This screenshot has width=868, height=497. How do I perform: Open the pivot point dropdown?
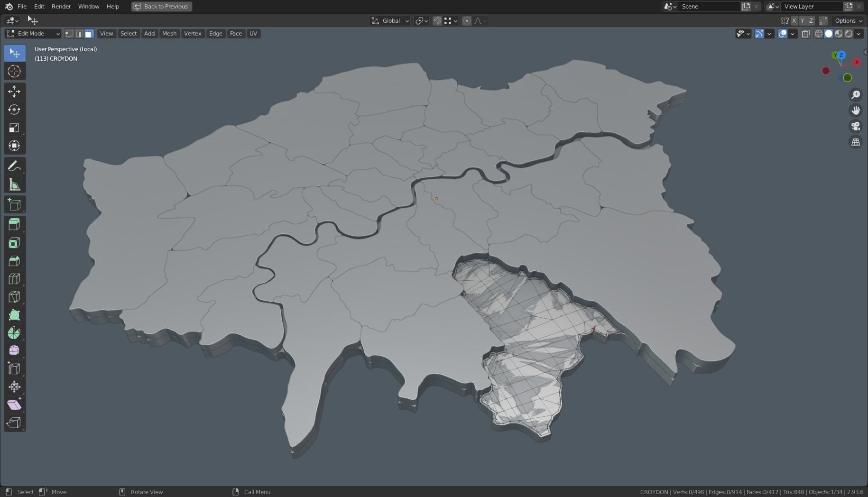tap(421, 21)
